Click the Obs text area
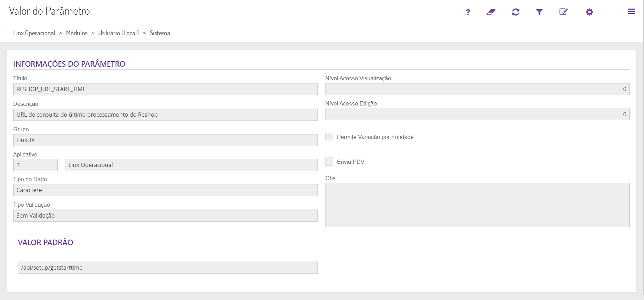Image resolution: width=644 pixels, height=300 pixels. (477, 205)
